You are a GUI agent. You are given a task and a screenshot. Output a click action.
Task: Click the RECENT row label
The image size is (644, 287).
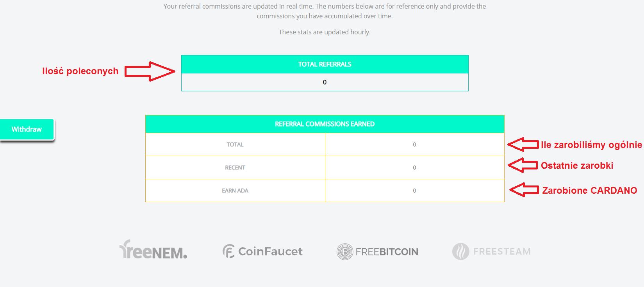tap(235, 168)
